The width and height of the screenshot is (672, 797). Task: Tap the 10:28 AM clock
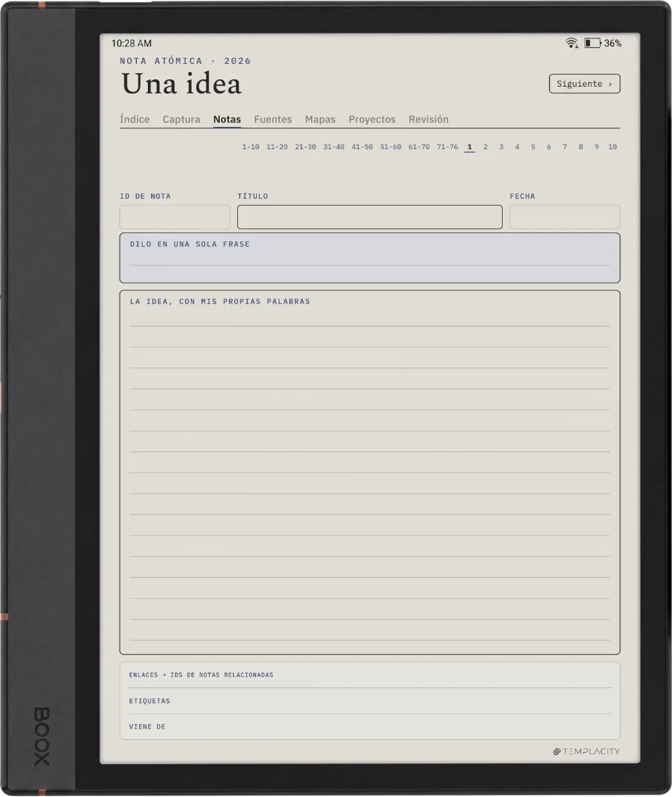[132, 43]
